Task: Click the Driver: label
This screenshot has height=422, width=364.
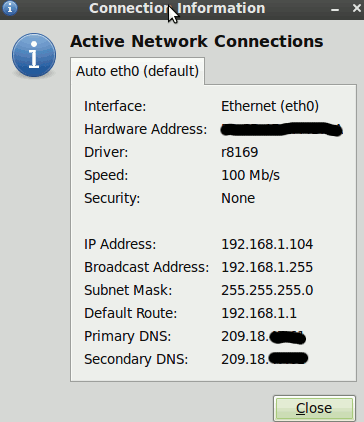Action: pos(106,152)
